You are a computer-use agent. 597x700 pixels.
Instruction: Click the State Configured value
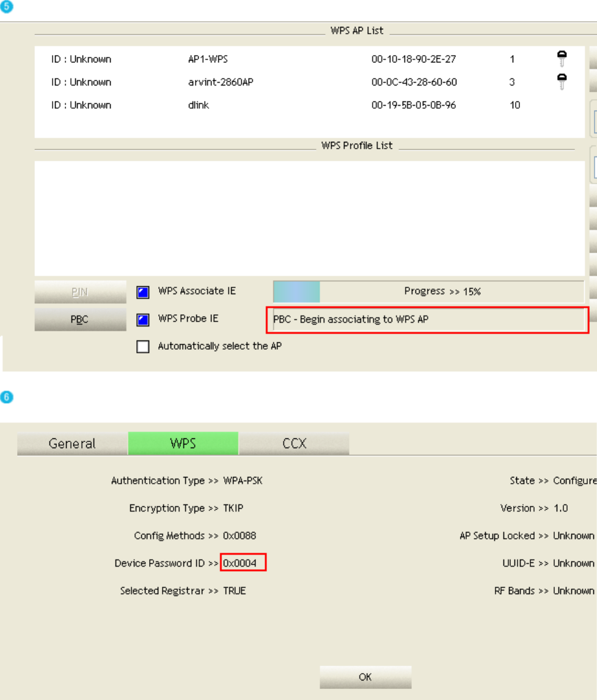coord(574,481)
